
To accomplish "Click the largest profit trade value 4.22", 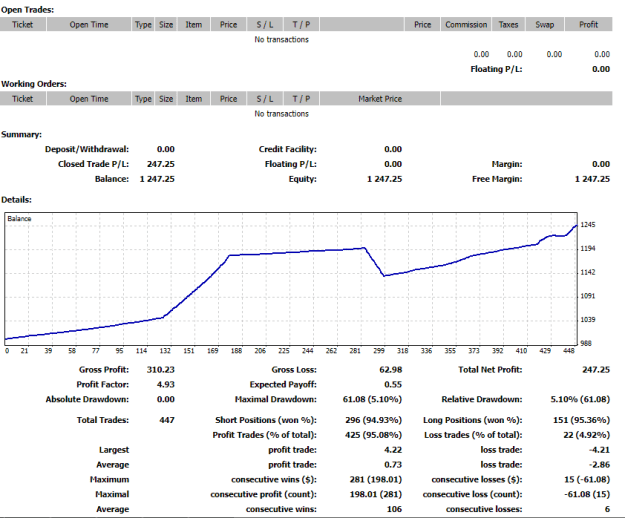I will coord(393,450).
